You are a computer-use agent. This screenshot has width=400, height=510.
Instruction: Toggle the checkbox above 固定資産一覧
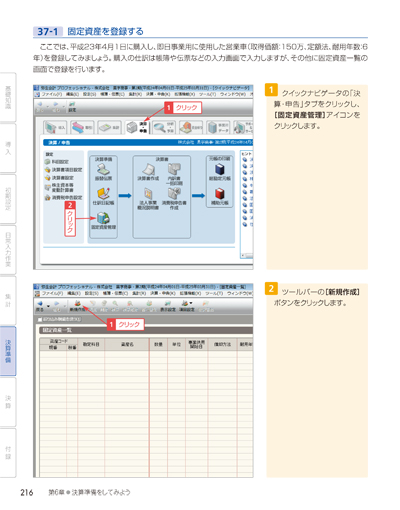point(40,320)
